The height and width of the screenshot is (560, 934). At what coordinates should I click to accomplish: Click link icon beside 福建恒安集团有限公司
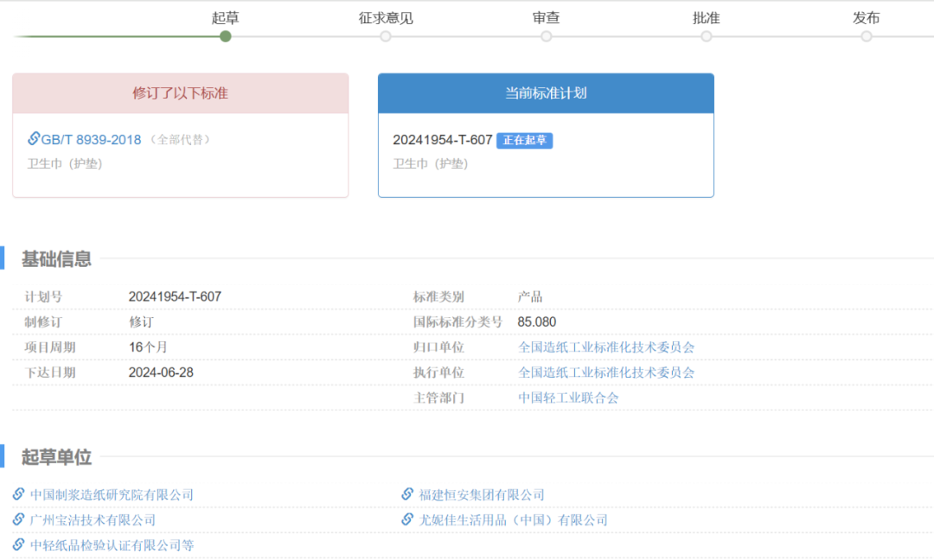coord(407,494)
